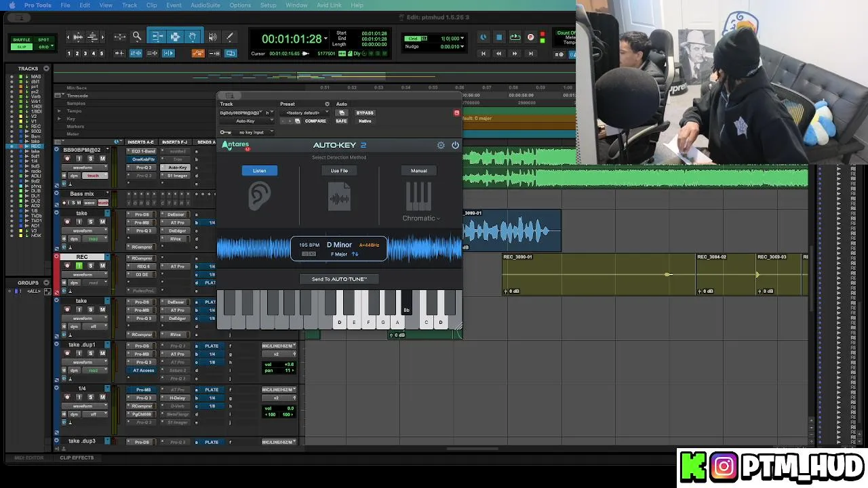Viewport: 868px width, 488px height.
Task: Switch to the CLIP EFFECTS tab
Action: [77, 457]
